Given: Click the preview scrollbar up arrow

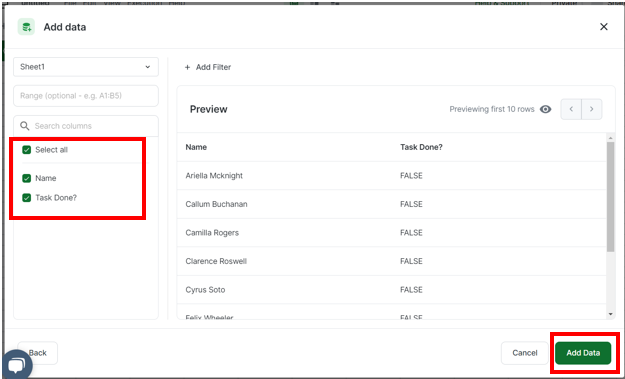Looking at the screenshot, I should (x=611, y=138).
